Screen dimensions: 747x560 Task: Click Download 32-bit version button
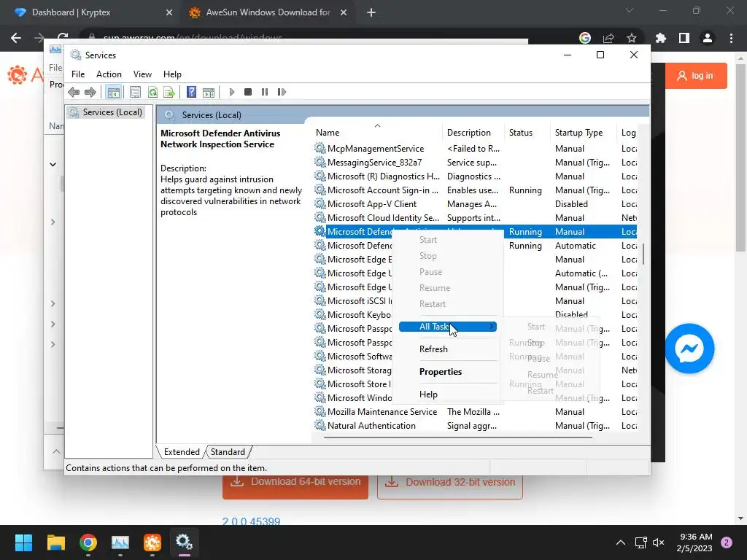pos(449,486)
